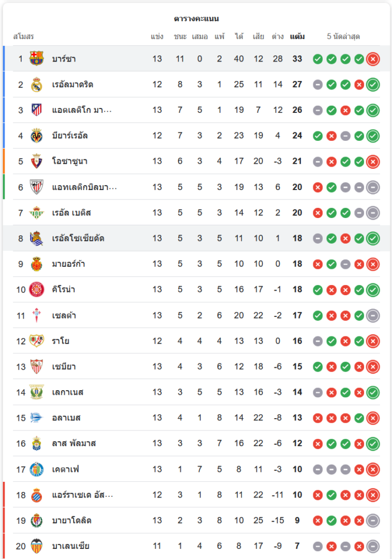Click the Real Betis green crest
The width and height of the screenshot is (392, 559).
coord(37,213)
